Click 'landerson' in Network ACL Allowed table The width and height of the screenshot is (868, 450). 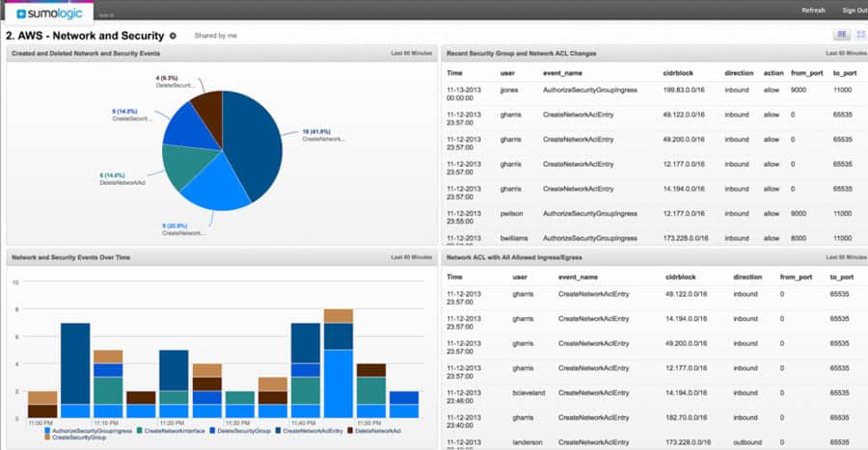[527, 442]
